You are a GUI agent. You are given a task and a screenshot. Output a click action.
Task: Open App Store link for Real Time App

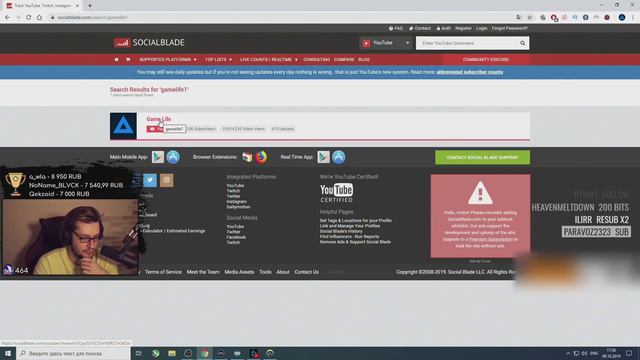pos(338,157)
